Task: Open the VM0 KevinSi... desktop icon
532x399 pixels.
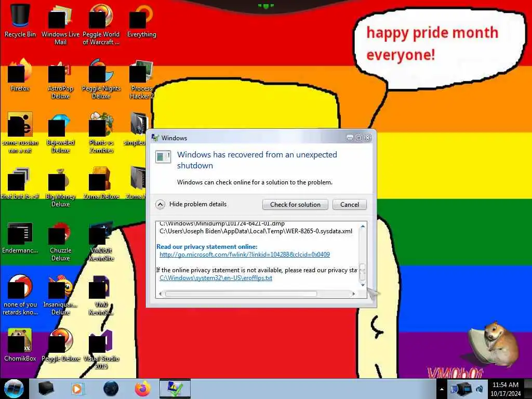Action: pyautogui.click(x=101, y=295)
